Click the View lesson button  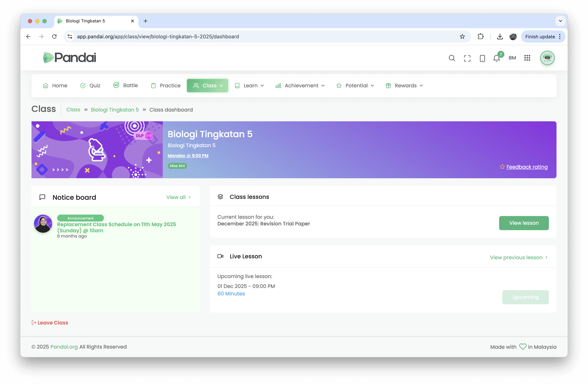524,223
